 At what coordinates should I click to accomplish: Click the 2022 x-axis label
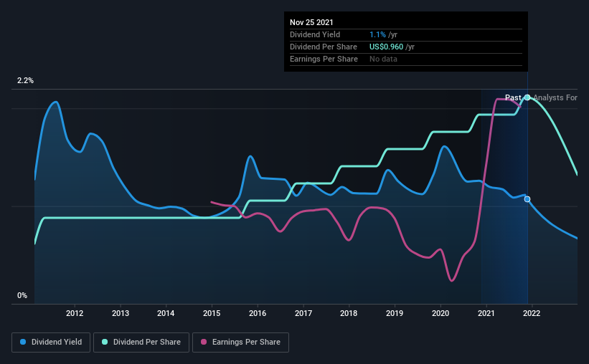coord(532,313)
